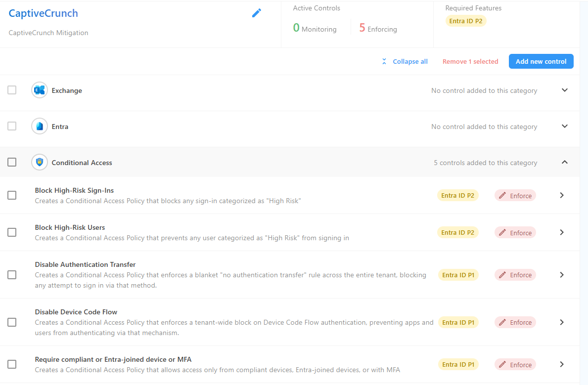Collapse the Conditional Access category chevron
Screen dimensions: 588x385
pyautogui.click(x=565, y=162)
